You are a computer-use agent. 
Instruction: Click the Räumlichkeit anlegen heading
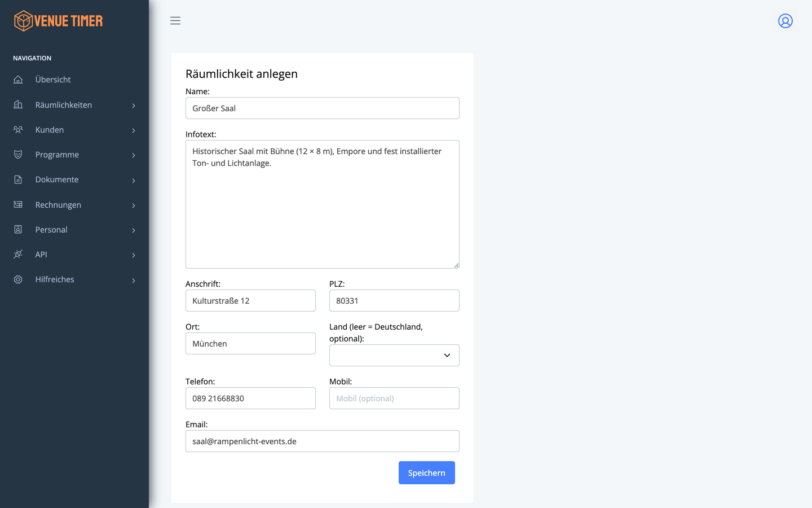click(x=241, y=74)
